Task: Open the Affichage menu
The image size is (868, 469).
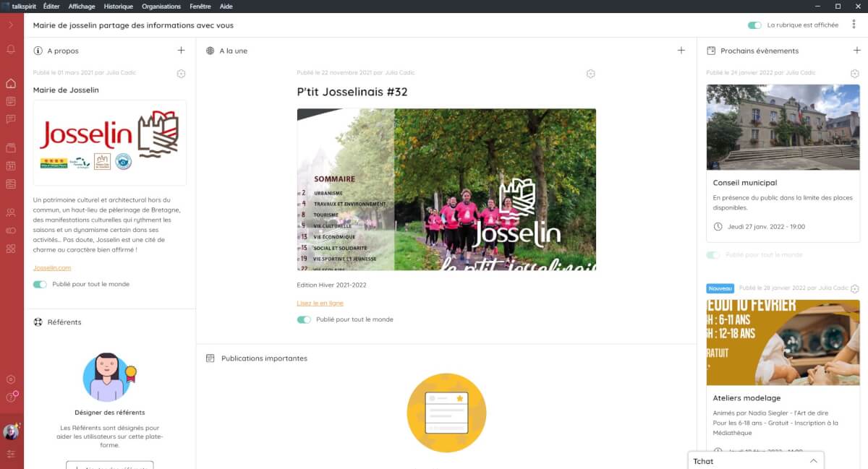Action: [x=82, y=7]
